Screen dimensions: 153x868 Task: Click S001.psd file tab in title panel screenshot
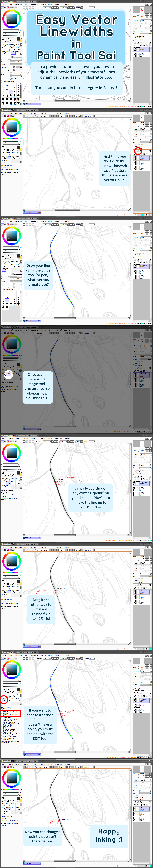pyautogui.click(x=32, y=104)
